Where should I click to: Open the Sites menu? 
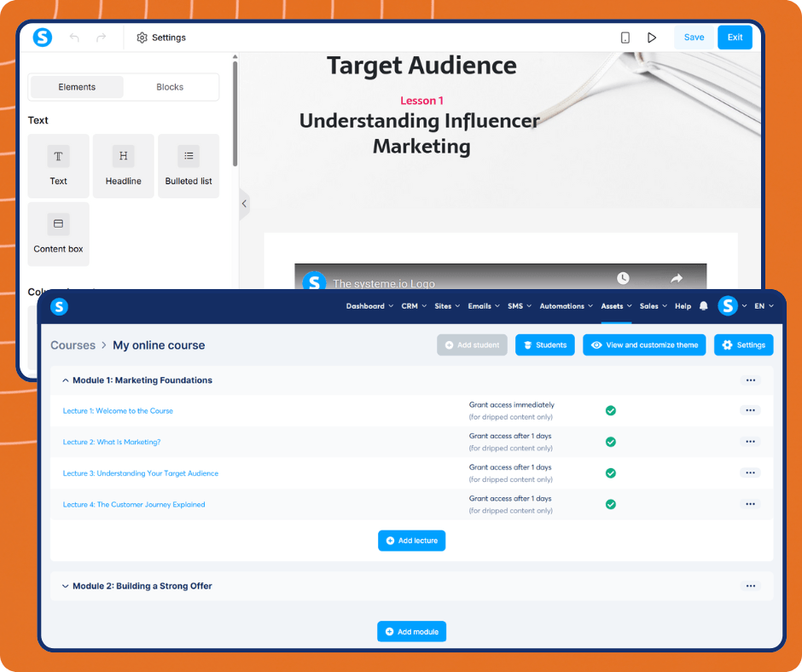click(447, 306)
